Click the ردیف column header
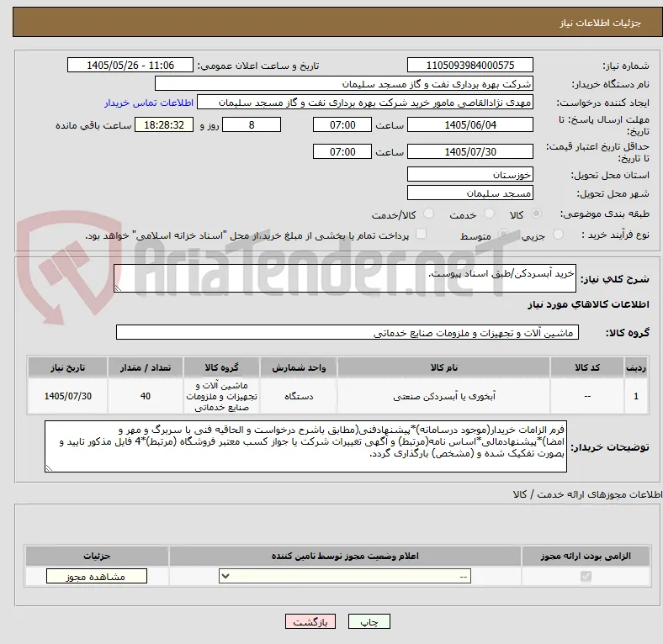663x644 pixels. point(635,367)
